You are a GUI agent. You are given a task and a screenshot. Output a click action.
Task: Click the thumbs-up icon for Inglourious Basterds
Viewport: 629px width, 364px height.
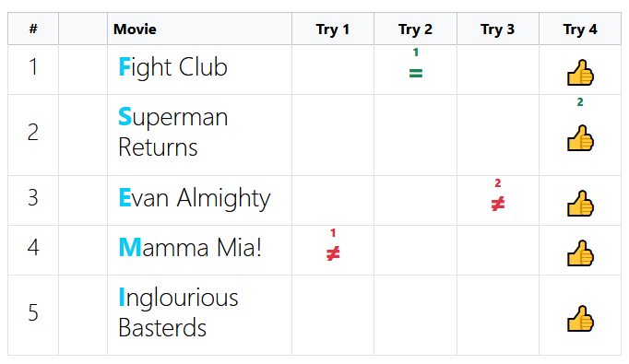(x=580, y=318)
